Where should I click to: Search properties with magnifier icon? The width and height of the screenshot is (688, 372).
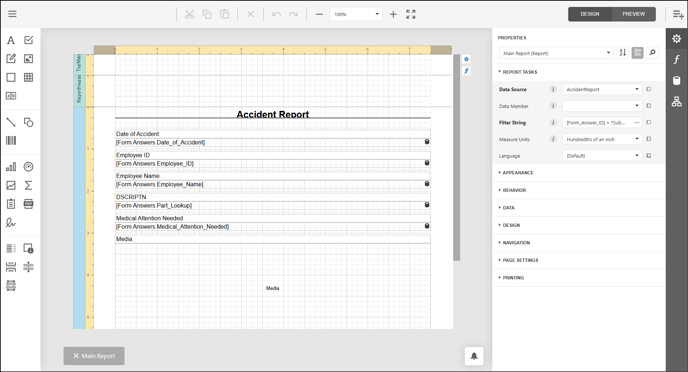(x=652, y=53)
